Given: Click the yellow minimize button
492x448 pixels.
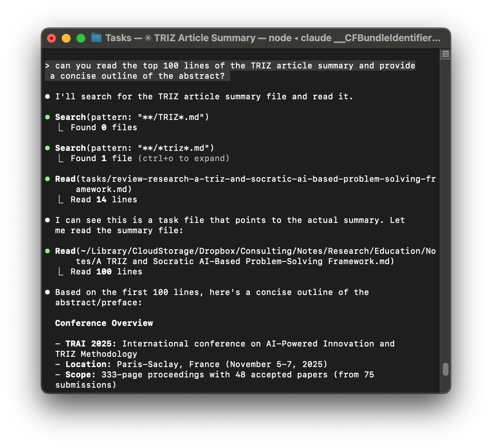Looking at the screenshot, I should [x=66, y=38].
